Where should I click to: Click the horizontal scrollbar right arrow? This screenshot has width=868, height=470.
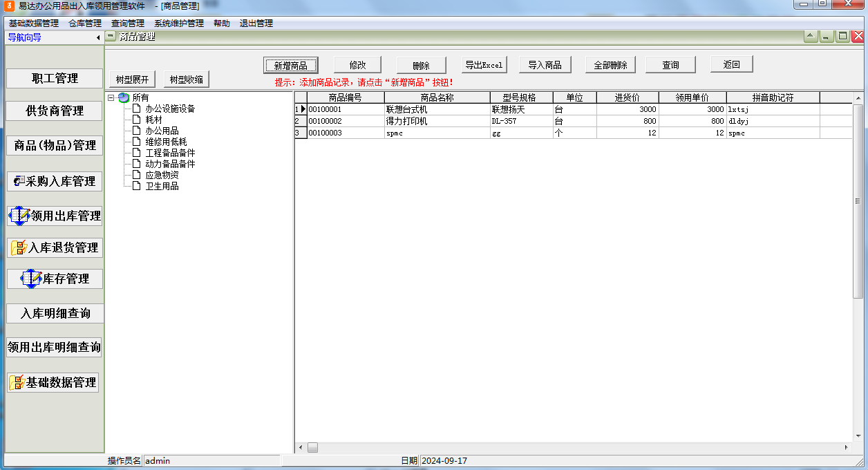pos(847,448)
